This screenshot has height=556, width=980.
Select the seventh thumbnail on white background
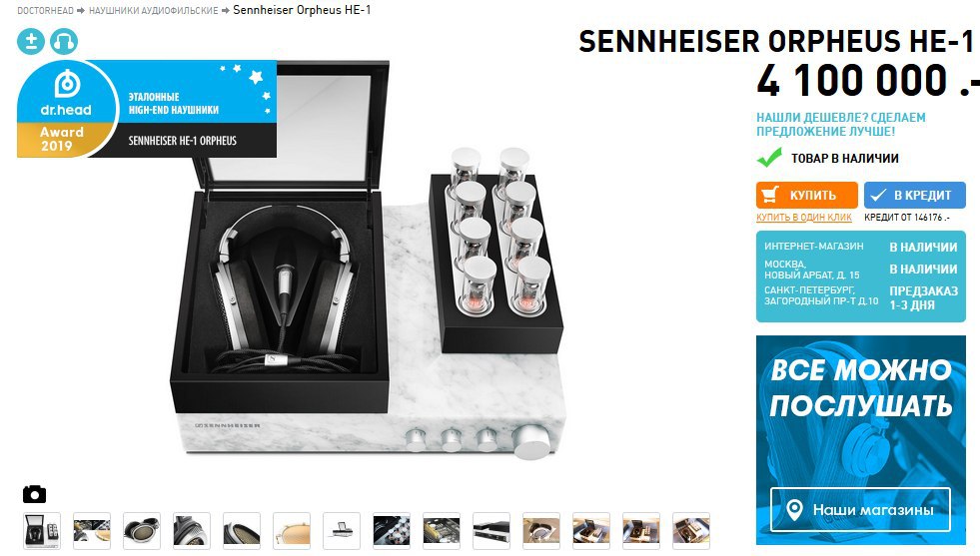pyautogui.click(x=342, y=531)
